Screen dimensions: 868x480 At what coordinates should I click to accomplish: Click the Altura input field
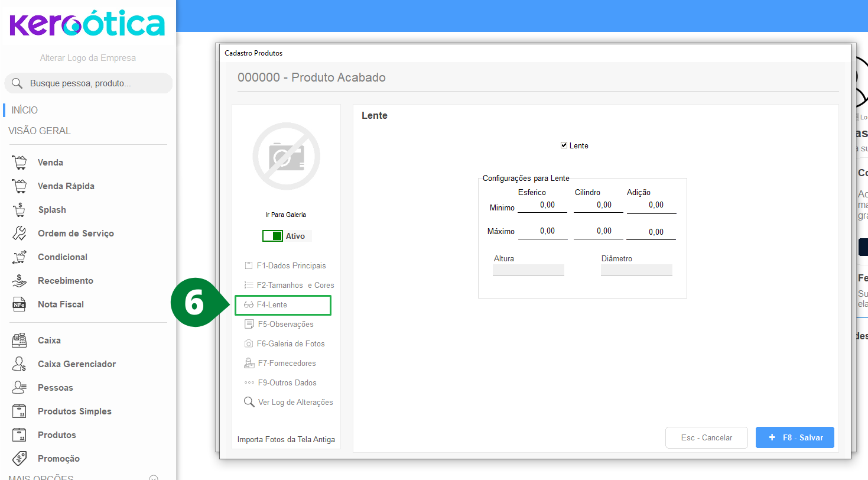[528, 270]
